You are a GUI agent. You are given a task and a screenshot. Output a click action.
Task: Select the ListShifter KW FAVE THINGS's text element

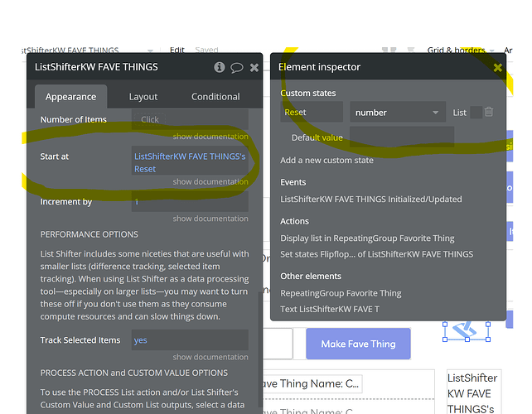[474, 392]
